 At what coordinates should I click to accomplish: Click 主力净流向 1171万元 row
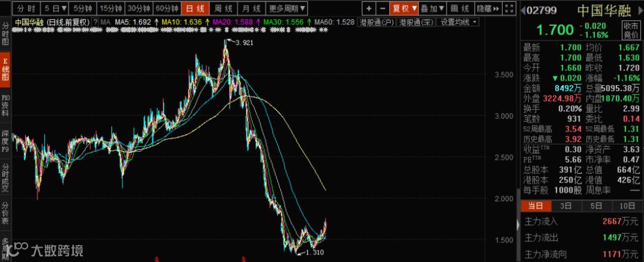coord(581,254)
